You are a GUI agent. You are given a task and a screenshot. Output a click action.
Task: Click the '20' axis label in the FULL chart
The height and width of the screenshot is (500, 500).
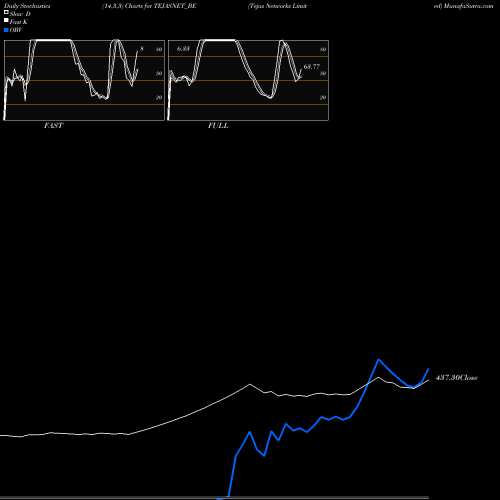pyautogui.click(x=323, y=97)
